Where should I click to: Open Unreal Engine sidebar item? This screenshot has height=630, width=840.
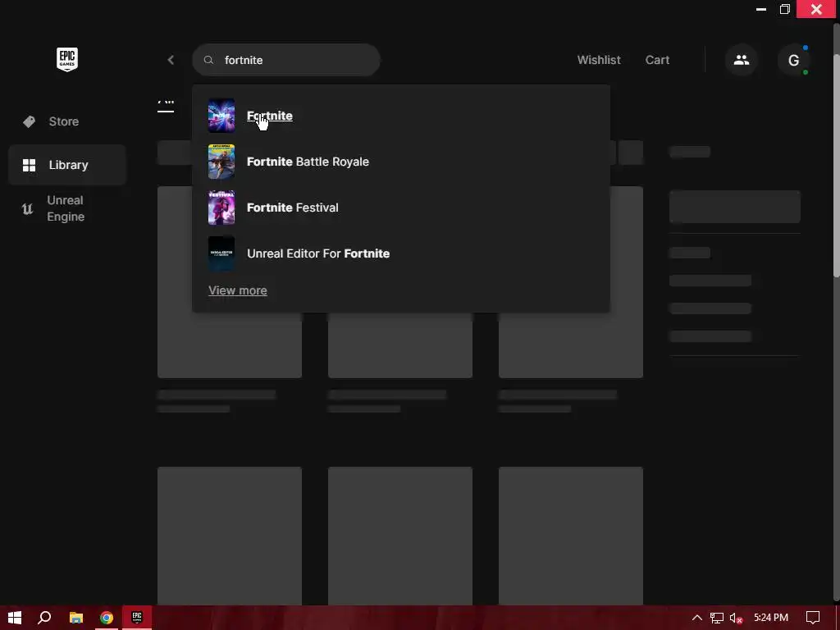(67, 208)
